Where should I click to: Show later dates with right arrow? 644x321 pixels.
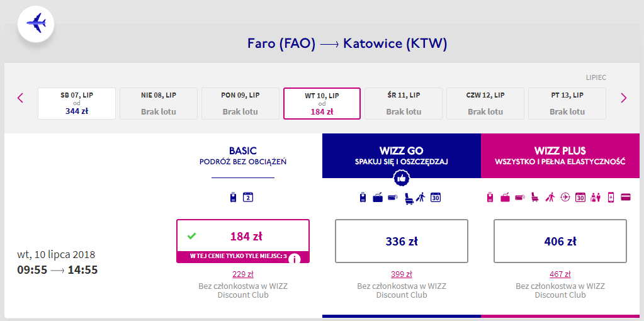point(624,98)
